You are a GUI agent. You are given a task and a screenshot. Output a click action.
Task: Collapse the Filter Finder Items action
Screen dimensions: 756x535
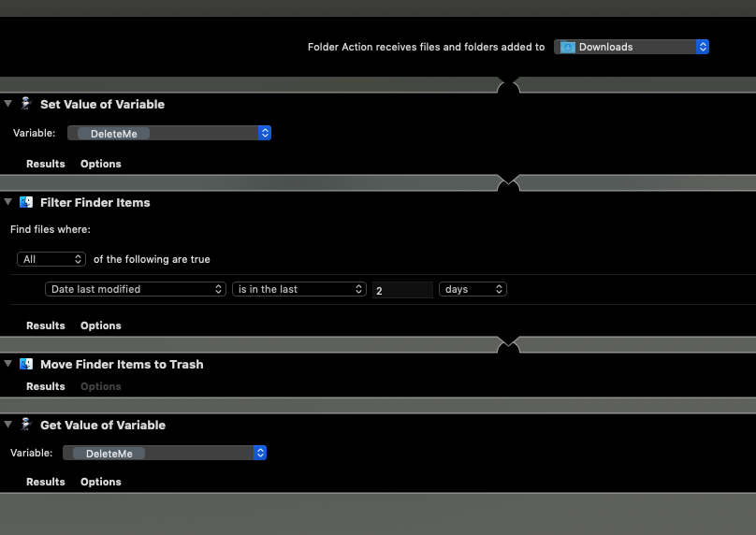pyautogui.click(x=7, y=202)
